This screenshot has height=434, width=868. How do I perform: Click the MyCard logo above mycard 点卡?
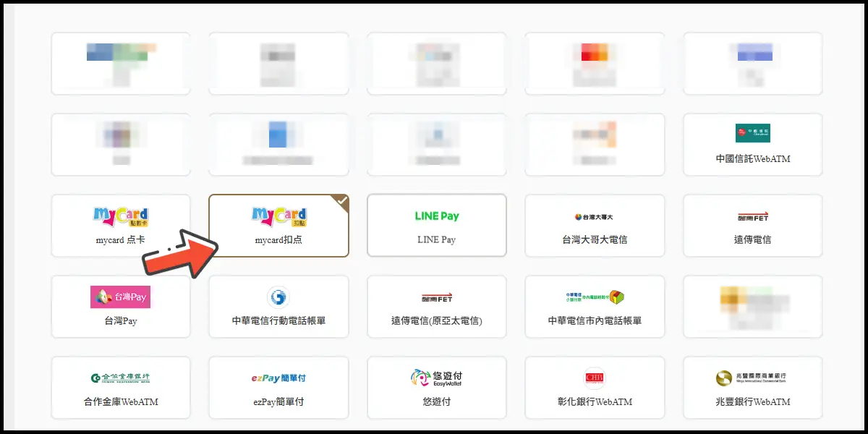click(x=121, y=216)
